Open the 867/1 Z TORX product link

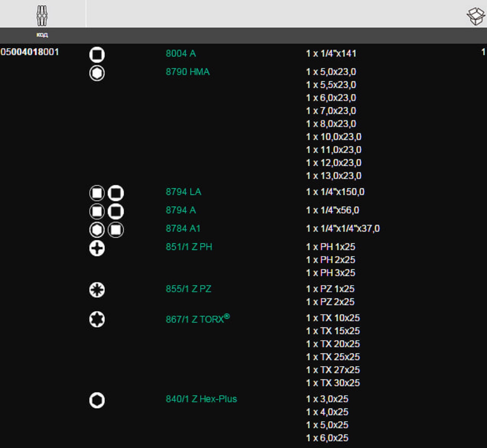198,319
